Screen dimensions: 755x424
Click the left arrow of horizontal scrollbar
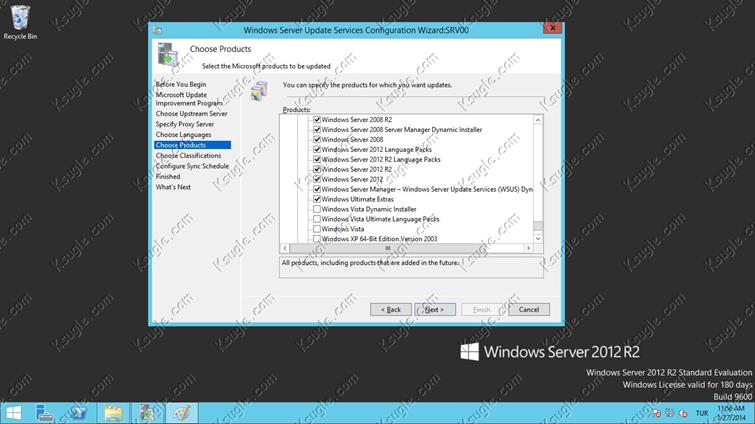[285, 248]
